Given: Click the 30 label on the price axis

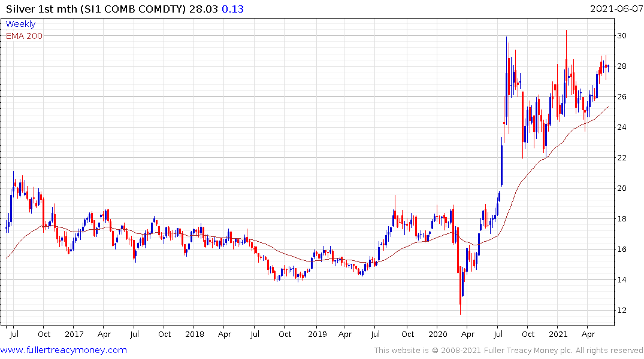Looking at the screenshot, I should (622, 36).
